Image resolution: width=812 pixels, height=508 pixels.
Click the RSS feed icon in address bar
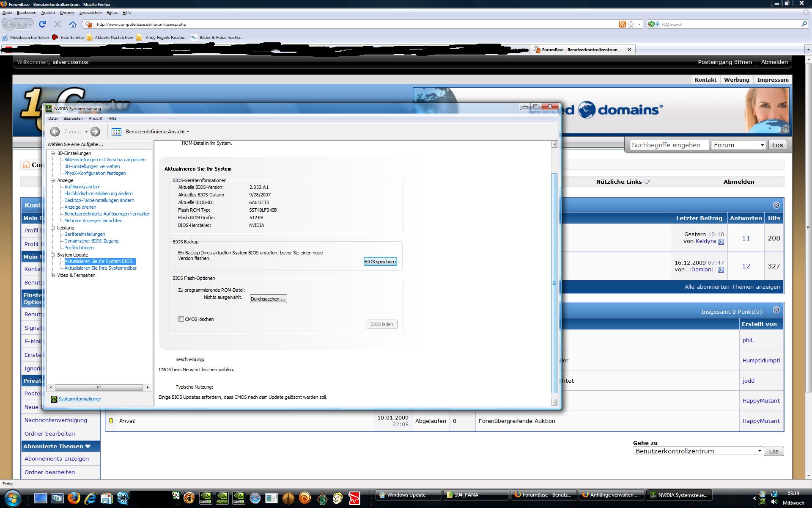622,24
